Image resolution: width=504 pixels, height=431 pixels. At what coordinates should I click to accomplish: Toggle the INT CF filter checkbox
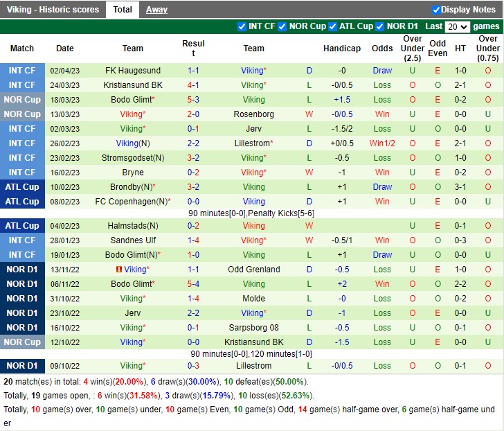tap(242, 27)
